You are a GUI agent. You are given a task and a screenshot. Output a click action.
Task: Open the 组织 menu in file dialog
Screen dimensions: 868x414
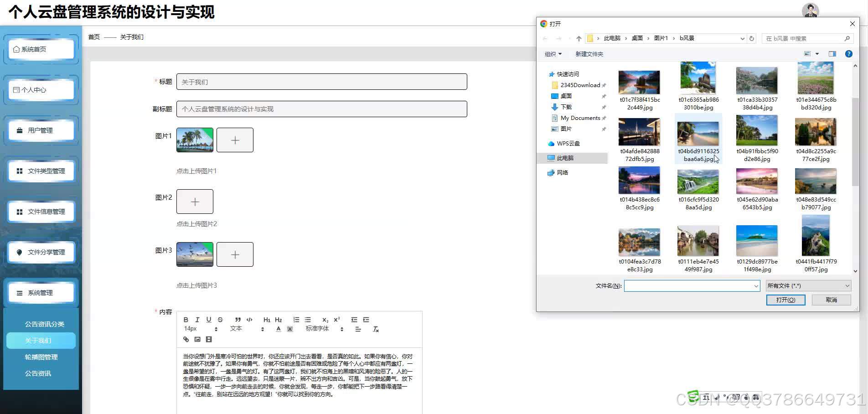pos(553,54)
